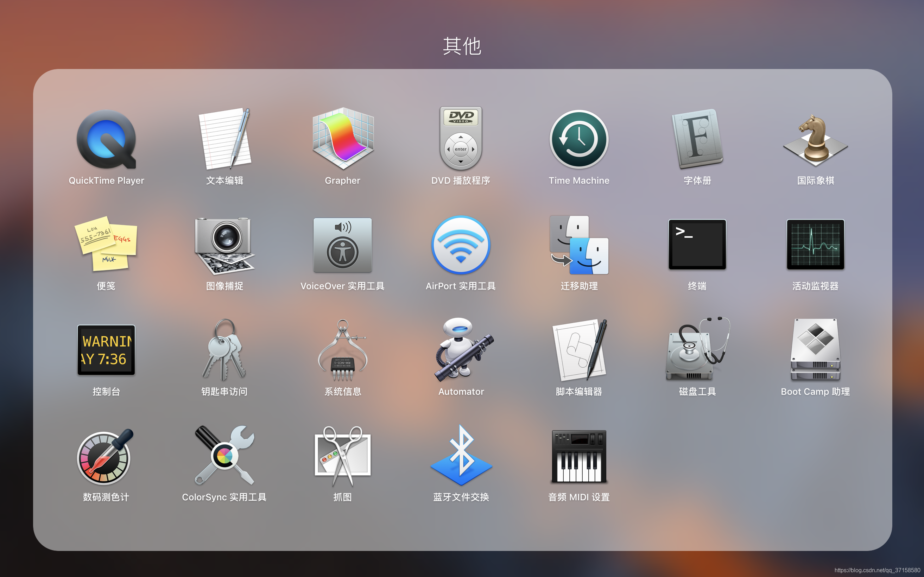Start the 国际象棋 game
This screenshot has height=577, width=924.
click(816, 140)
